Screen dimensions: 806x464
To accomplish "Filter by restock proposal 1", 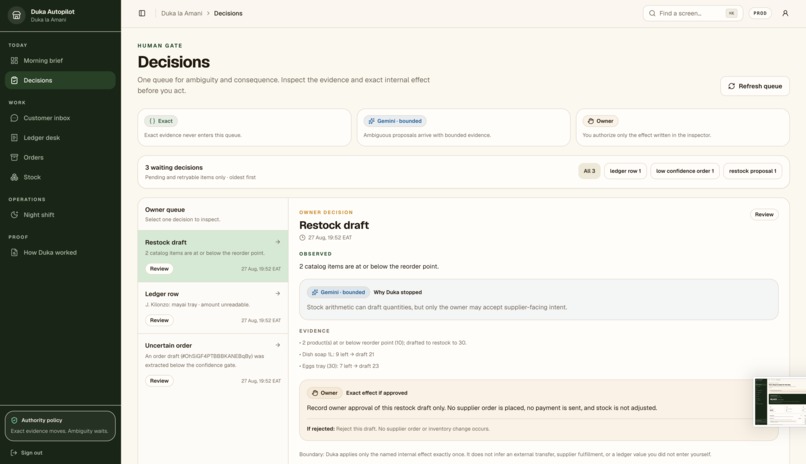I will (753, 171).
